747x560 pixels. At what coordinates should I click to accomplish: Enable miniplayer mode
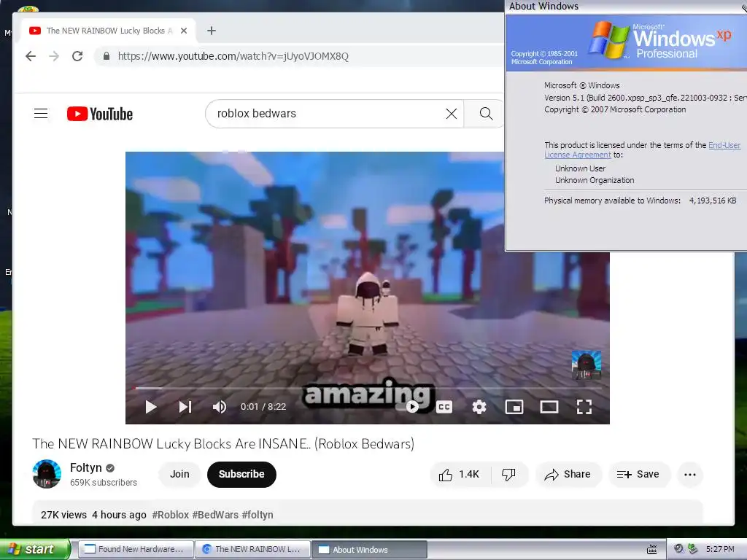[x=514, y=407]
